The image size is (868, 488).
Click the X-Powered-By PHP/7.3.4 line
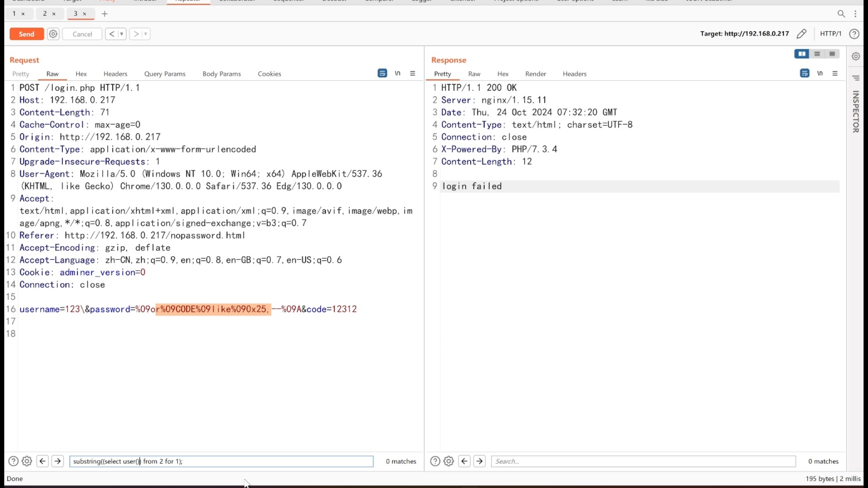point(499,149)
